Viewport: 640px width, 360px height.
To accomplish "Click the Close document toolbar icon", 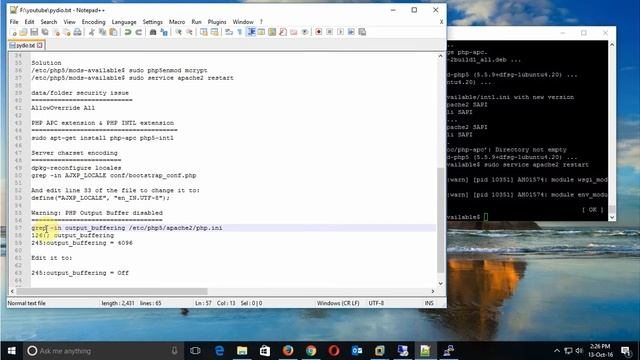I will pos(56,32).
